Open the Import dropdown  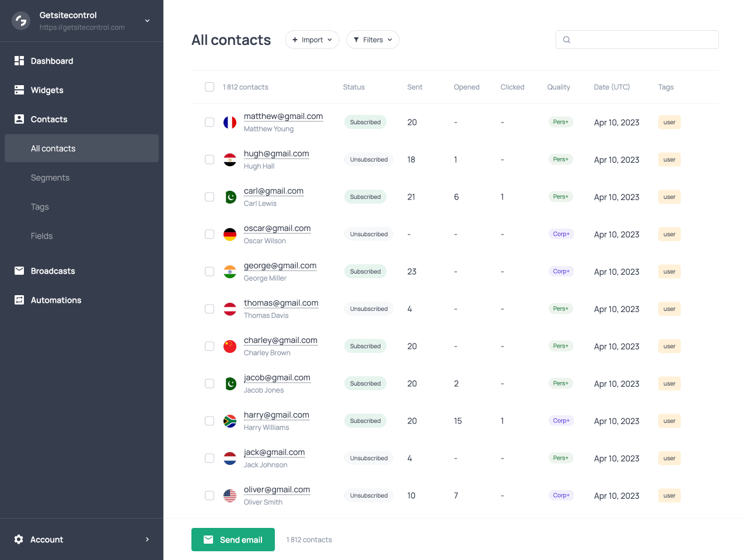(x=312, y=40)
